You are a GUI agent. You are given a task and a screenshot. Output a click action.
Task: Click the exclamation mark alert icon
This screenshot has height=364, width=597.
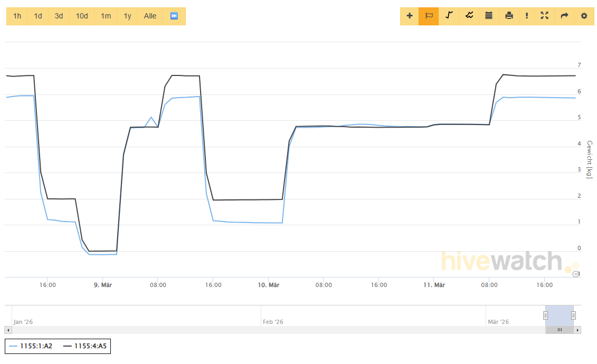pos(526,16)
